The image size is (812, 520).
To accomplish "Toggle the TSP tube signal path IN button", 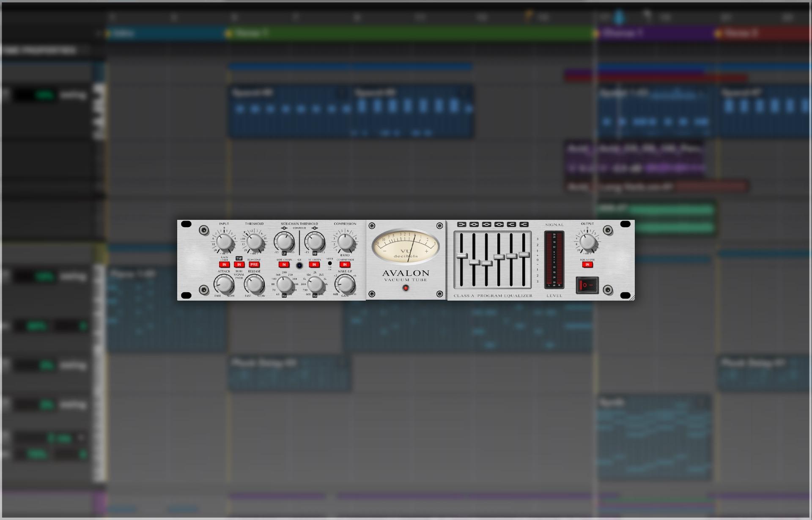I will click(239, 265).
